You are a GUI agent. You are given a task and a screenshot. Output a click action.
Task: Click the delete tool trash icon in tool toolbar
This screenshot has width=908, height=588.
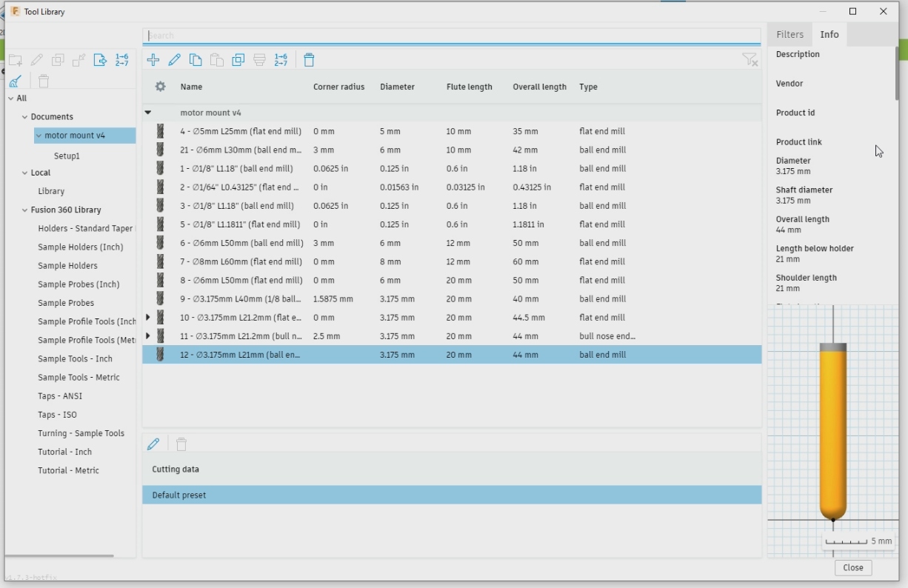coord(310,60)
